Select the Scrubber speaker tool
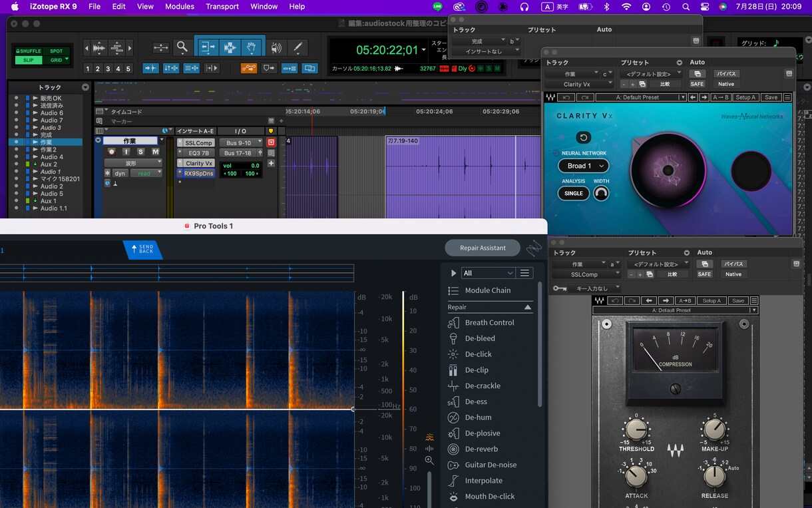 point(276,47)
